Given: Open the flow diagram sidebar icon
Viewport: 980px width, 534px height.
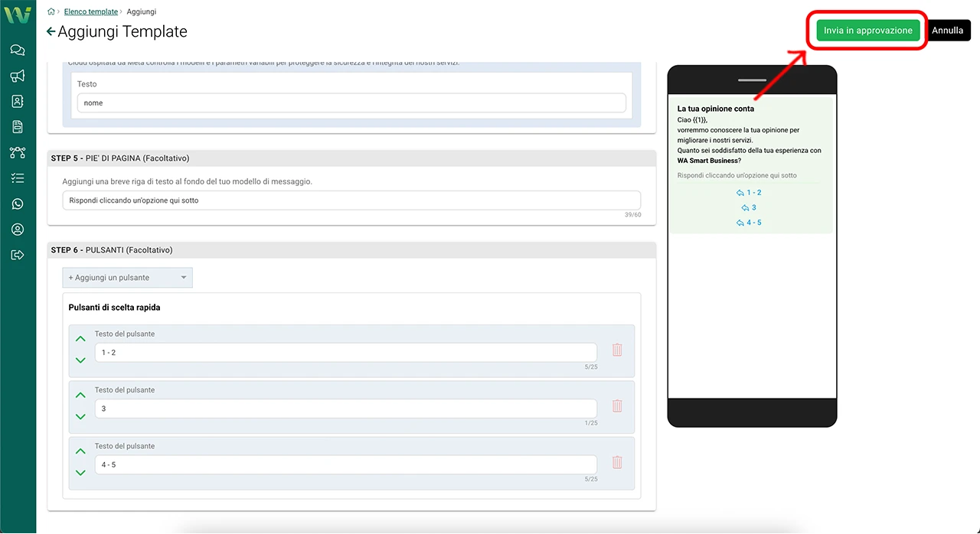Looking at the screenshot, I should point(18,152).
